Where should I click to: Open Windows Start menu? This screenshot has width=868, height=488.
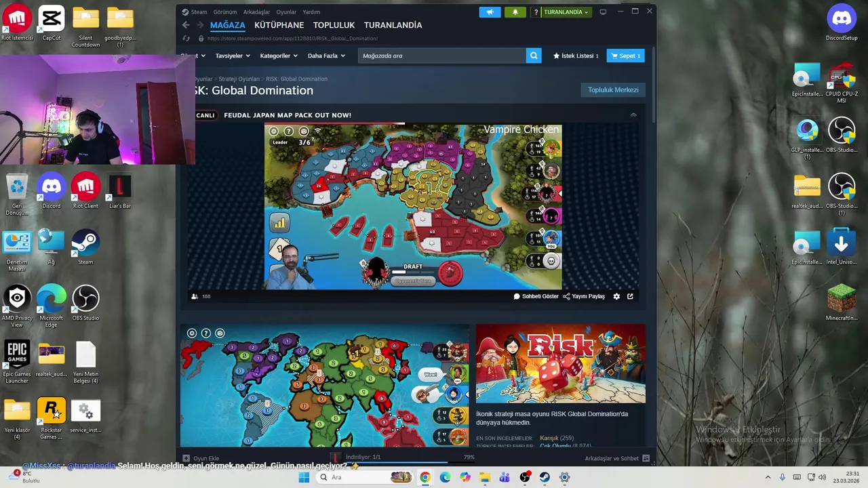tap(304, 477)
